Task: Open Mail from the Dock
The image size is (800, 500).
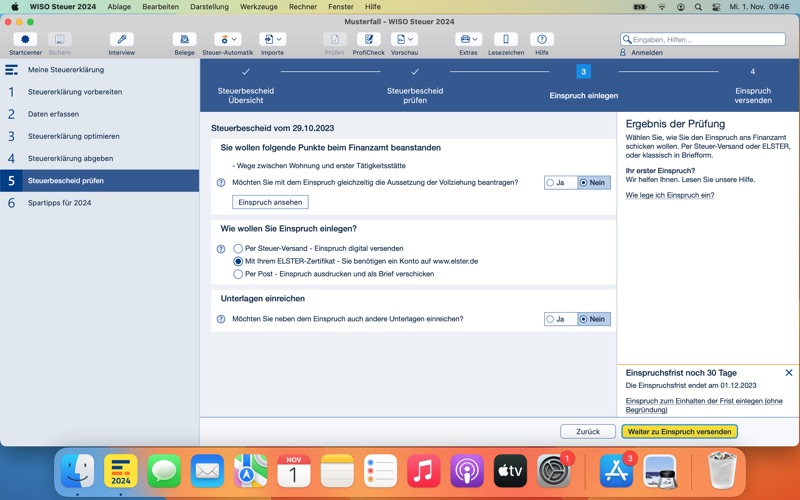Action: [x=207, y=470]
